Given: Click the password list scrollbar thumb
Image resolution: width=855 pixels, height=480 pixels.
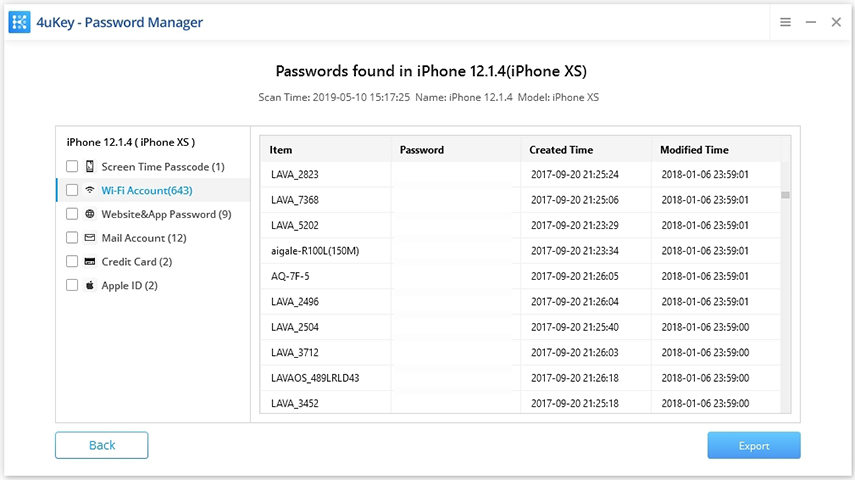Looking at the screenshot, I should [x=785, y=195].
